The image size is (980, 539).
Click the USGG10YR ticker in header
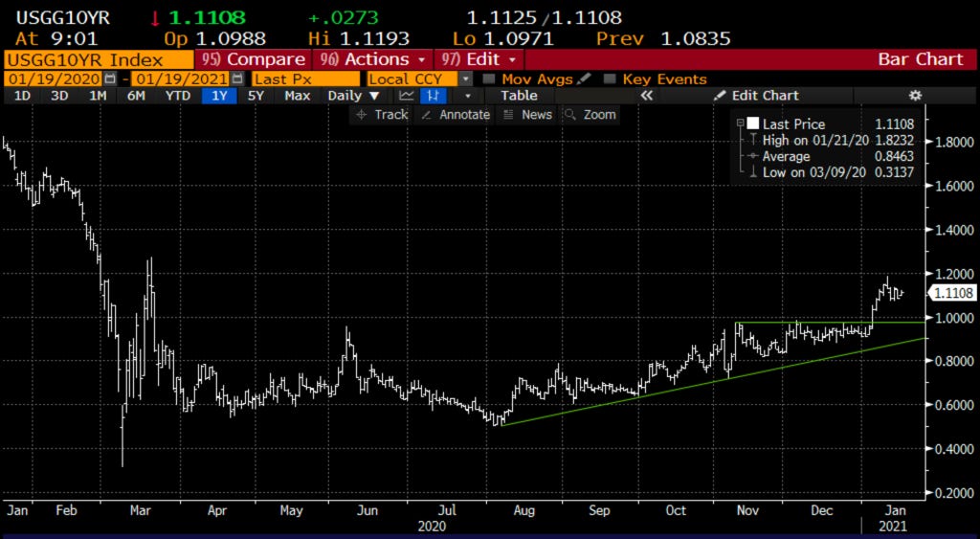click(x=62, y=18)
